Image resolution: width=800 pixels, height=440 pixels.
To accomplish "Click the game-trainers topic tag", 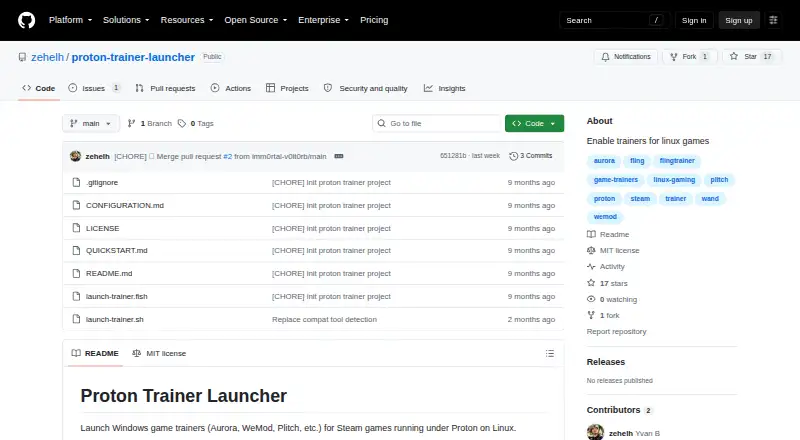I will pos(616,180).
